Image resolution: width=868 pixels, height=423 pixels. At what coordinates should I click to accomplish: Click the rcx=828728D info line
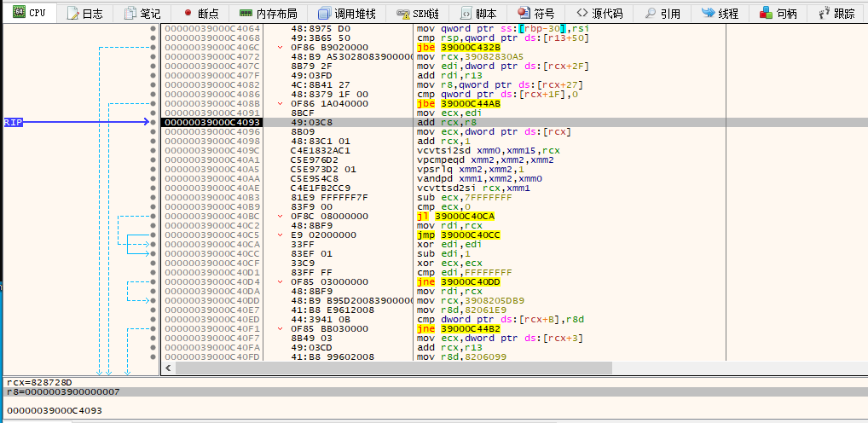point(40,383)
